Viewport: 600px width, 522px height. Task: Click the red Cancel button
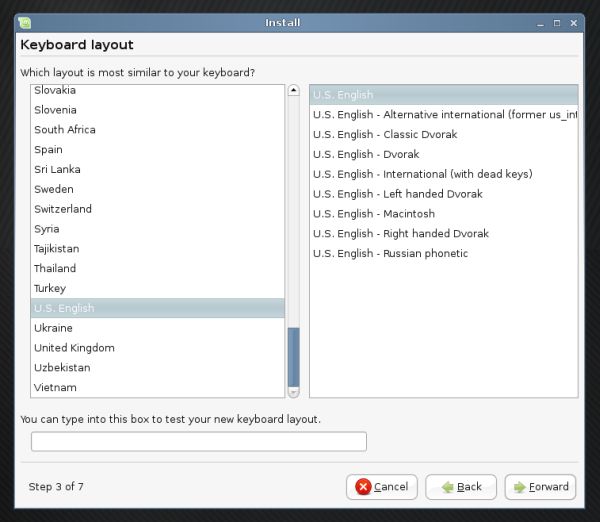point(382,487)
